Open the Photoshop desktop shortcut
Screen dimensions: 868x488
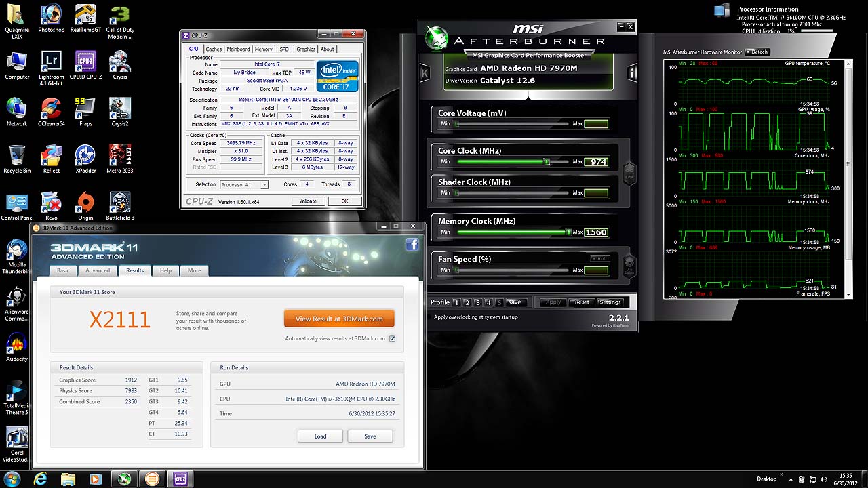(51, 16)
